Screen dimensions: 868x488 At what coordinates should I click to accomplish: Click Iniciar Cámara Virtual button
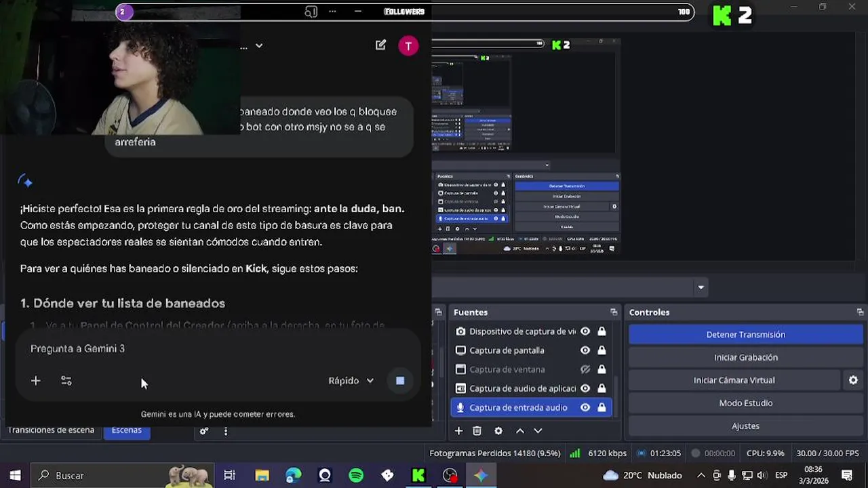[x=734, y=380]
